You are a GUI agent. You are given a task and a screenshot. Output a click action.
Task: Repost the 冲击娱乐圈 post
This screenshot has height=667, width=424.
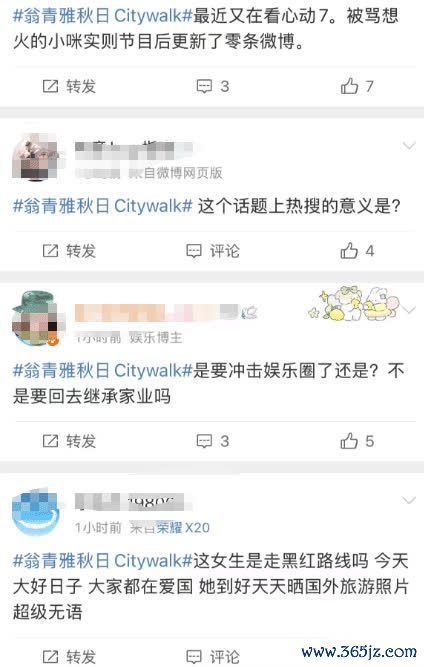69,441
